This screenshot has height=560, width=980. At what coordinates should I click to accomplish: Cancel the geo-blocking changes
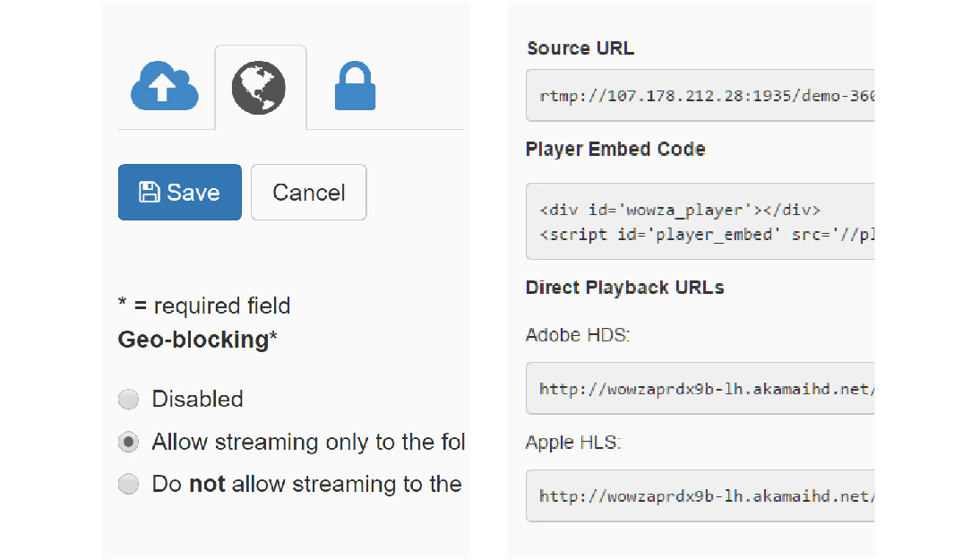(309, 193)
